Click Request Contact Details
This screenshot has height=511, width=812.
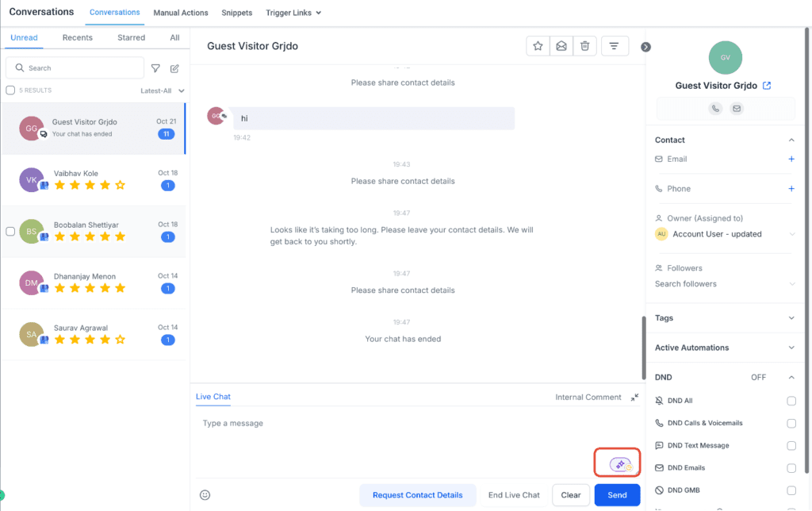[418, 494]
